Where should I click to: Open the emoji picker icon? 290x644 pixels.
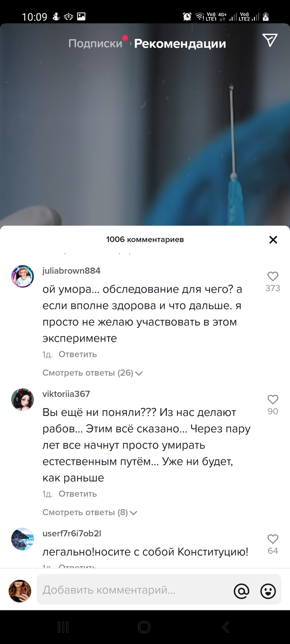[268, 591]
